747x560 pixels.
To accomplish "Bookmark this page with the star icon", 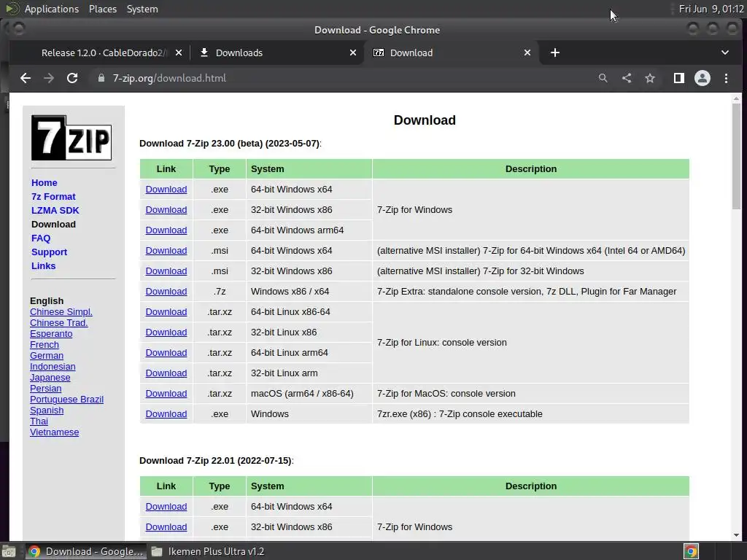I will [650, 78].
